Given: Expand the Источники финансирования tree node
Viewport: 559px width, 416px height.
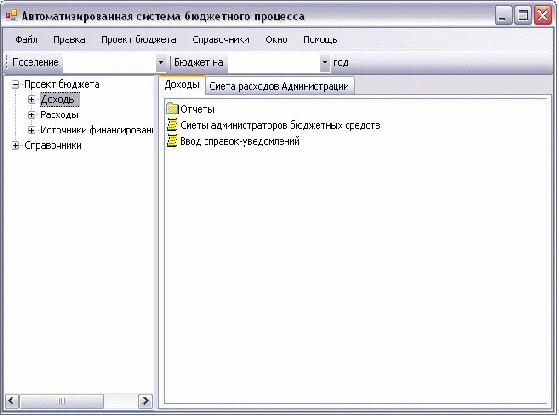Looking at the screenshot, I should [31, 130].
